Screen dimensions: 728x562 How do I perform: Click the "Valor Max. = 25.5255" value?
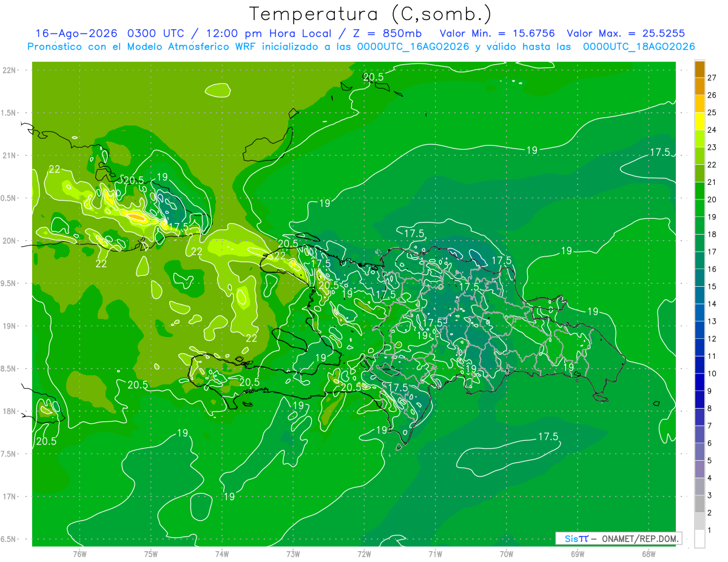pyautogui.click(x=626, y=33)
